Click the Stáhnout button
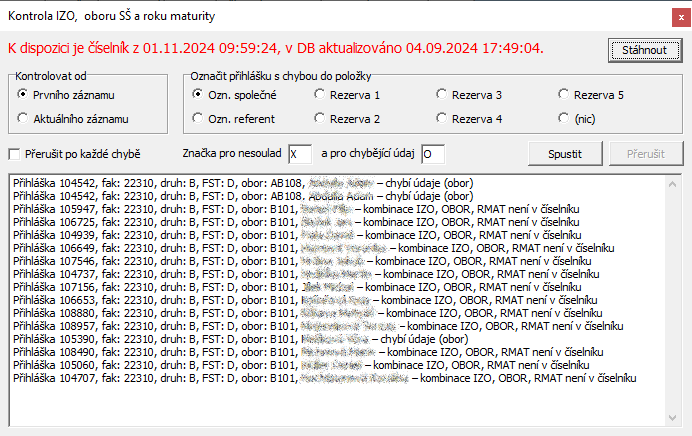The height and width of the screenshot is (436, 692). pos(643,49)
